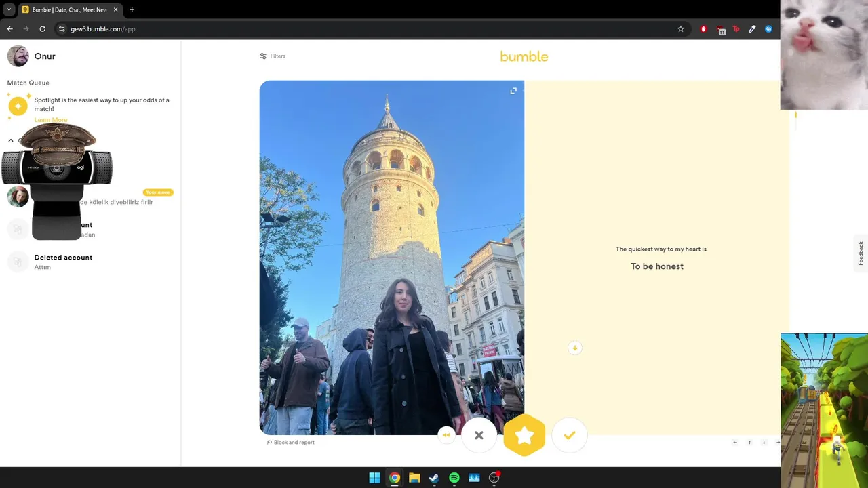The width and height of the screenshot is (868, 488).
Task: Click the last taskbar app with red dot
Action: click(x=494, y=478)
